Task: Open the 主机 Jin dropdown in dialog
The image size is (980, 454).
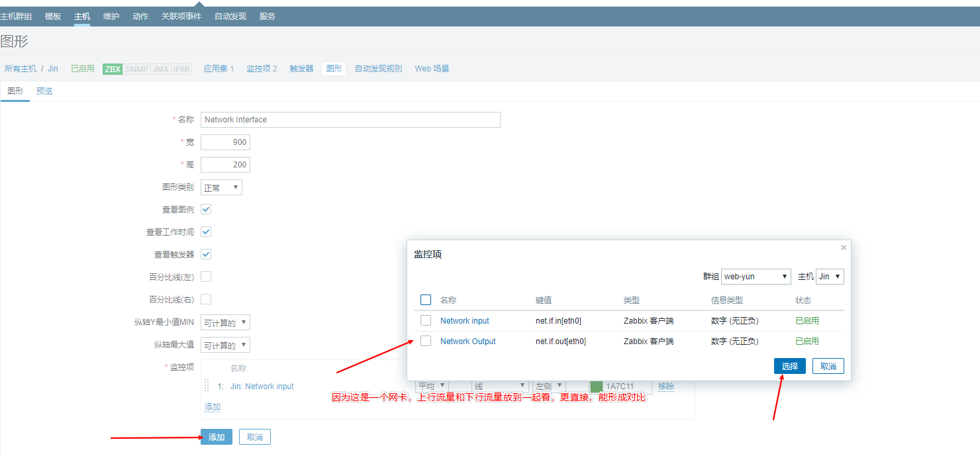Action: 830,277
